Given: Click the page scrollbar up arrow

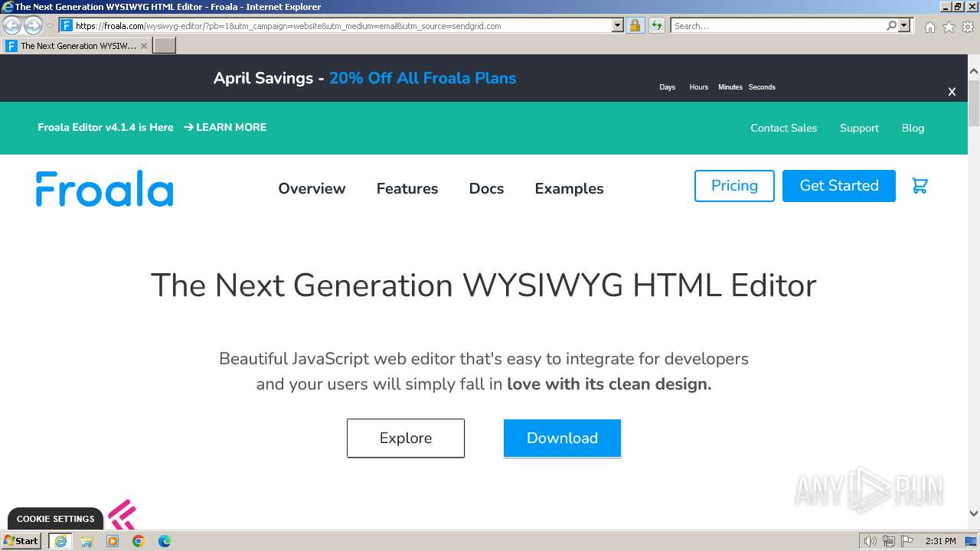Looking at the screenshot, I should pos(974,71).
